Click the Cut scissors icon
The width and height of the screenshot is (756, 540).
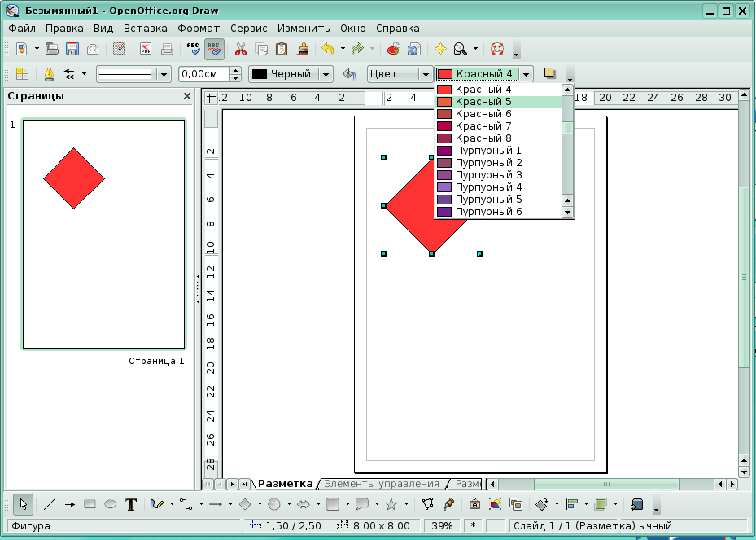click(241, 49)
